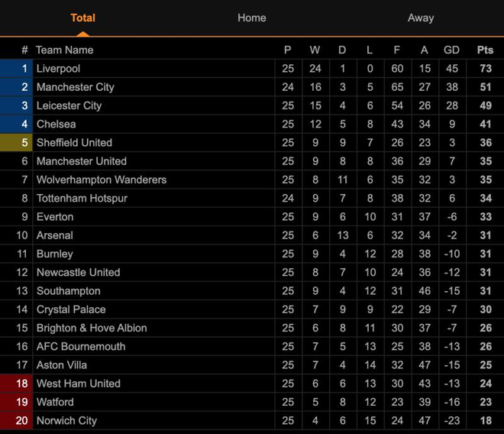Click Wolverhampton Wanderers team name
Screen dimensions: 504x434
tap(101, 180)
